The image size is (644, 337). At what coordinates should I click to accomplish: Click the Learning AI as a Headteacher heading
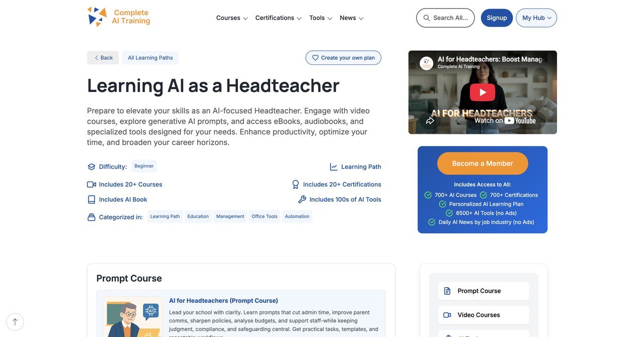[x=213, y=86]
